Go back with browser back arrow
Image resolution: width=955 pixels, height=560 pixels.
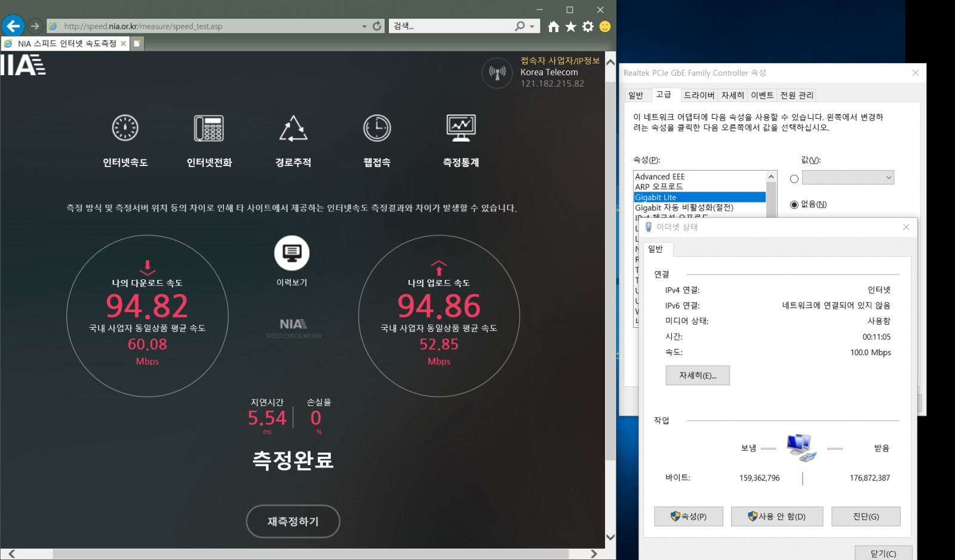(13, 26)
